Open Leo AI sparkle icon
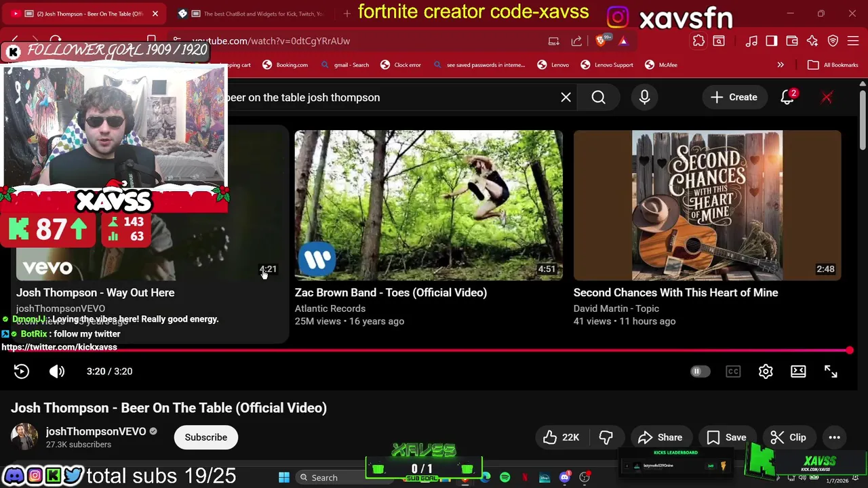 pyautogui.click(x=812, y=41)
